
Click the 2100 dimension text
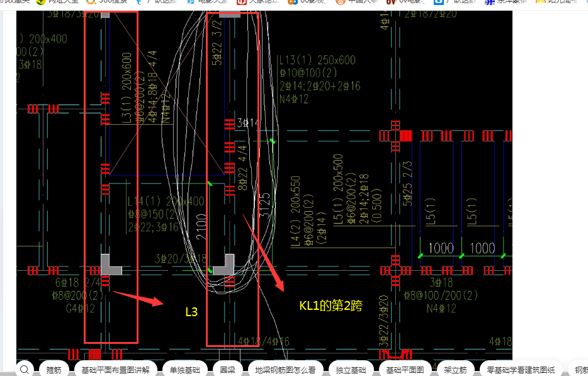201,227
